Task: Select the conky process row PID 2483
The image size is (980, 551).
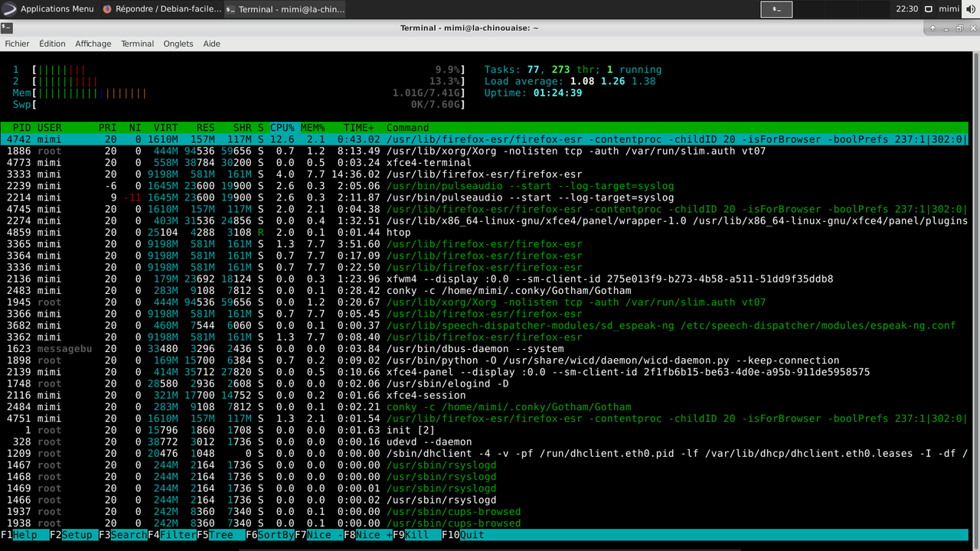Action: coord(484,291)
